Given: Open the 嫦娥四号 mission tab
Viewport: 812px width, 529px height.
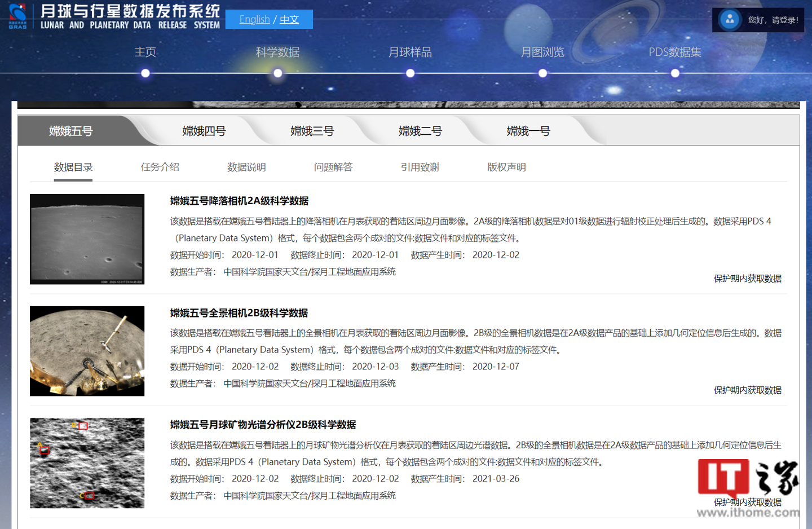Looking at the screenshot, I should 204,130.
